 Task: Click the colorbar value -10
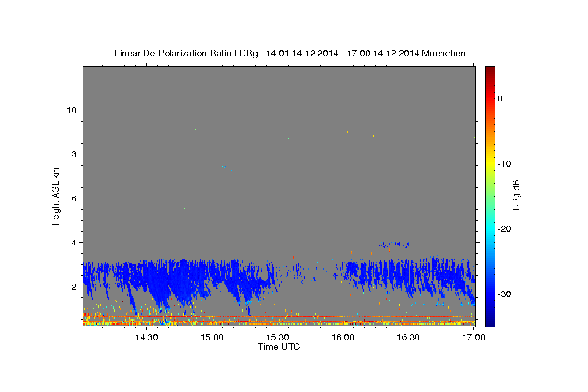[504, 164]
